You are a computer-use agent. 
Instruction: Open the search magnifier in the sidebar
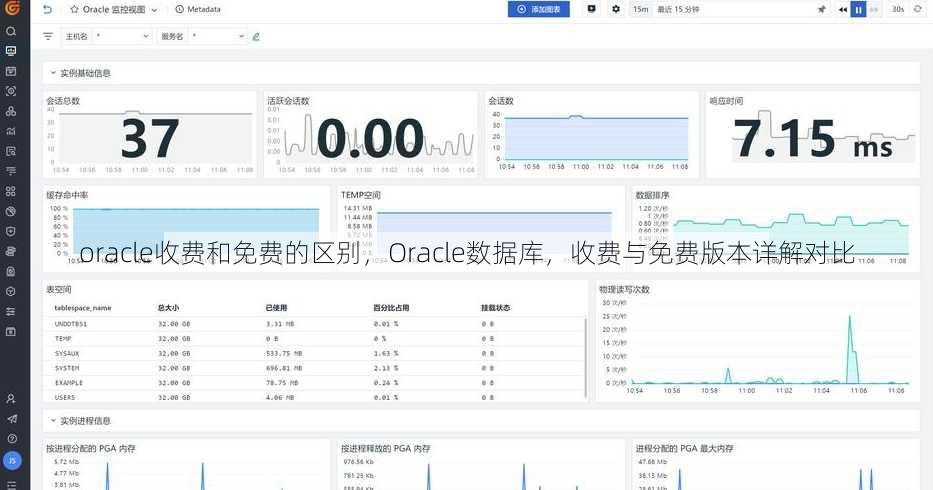pos(11,31)
